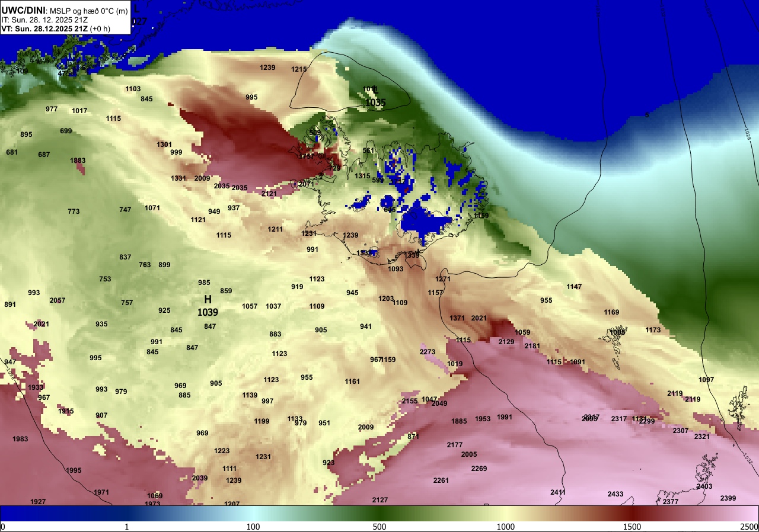Click the height value 2411

[x=558, y=492]
